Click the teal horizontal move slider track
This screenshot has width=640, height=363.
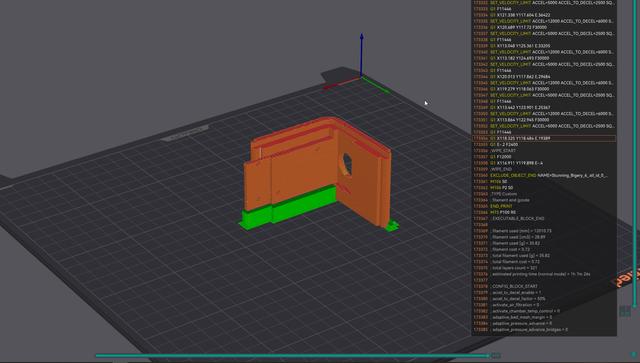(293, 356)
